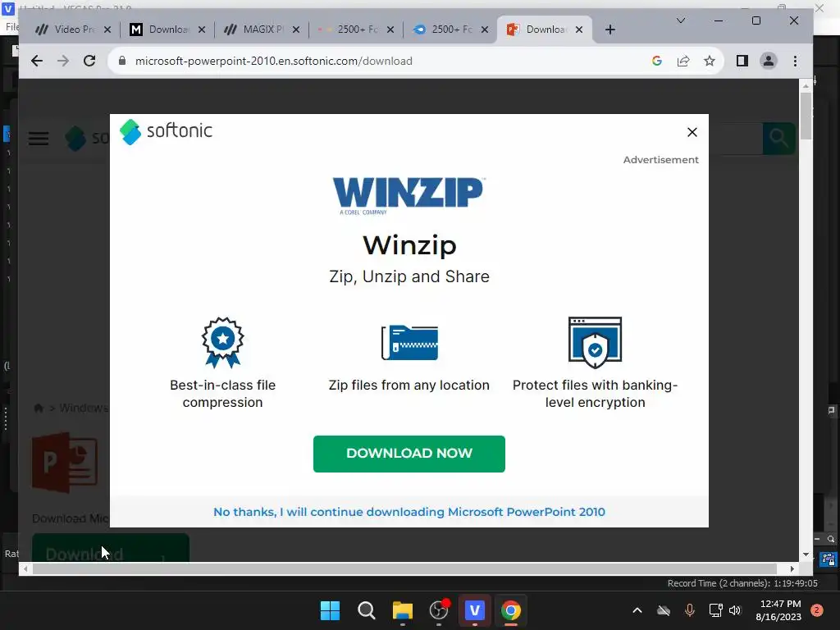Click the Softonic search button

click(778, 139)
